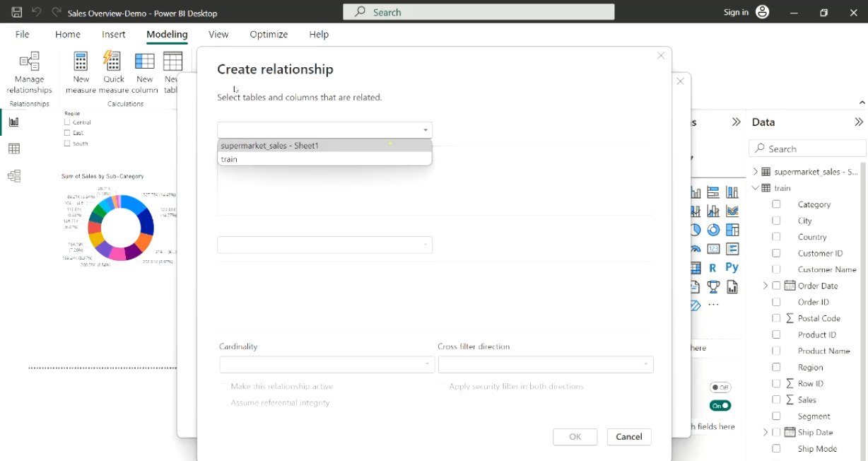Click the Undo arrow in title bar
Screen dimensions: 868x461
37,12
